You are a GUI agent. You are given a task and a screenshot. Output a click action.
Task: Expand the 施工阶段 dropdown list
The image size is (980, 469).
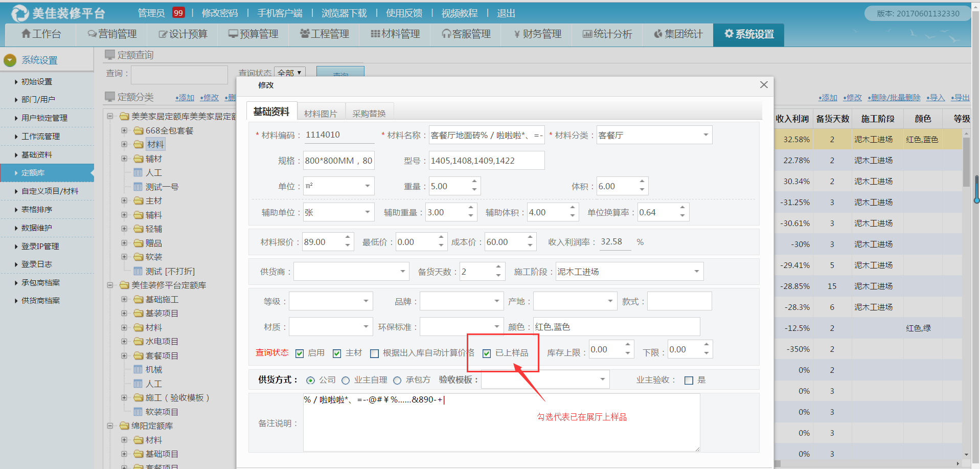(696, 272)
